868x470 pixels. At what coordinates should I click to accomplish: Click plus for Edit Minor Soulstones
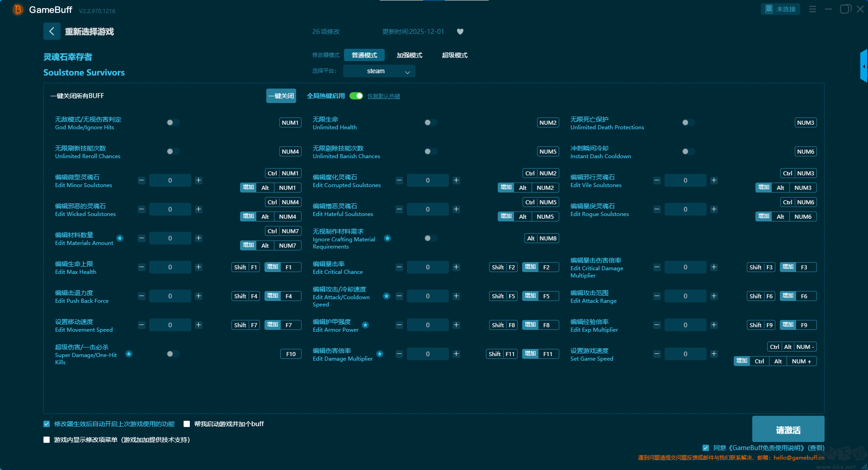(198, 180)
